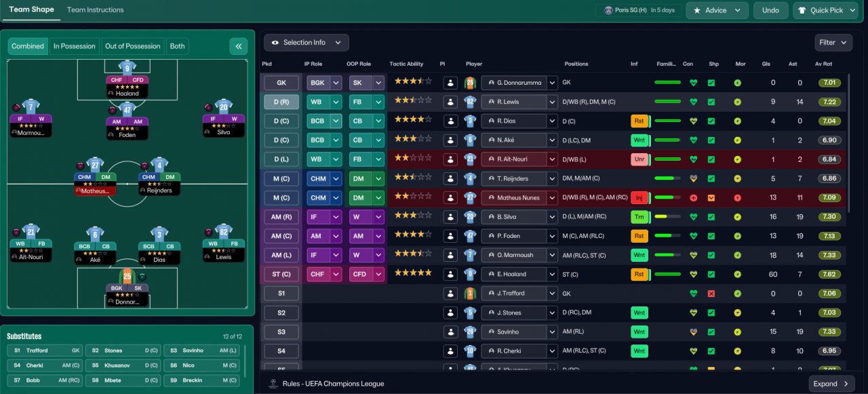Viewport: 868px width, 394px height.
Task: Toggle sharpness checkbox for Savinho
Action: 711,332
